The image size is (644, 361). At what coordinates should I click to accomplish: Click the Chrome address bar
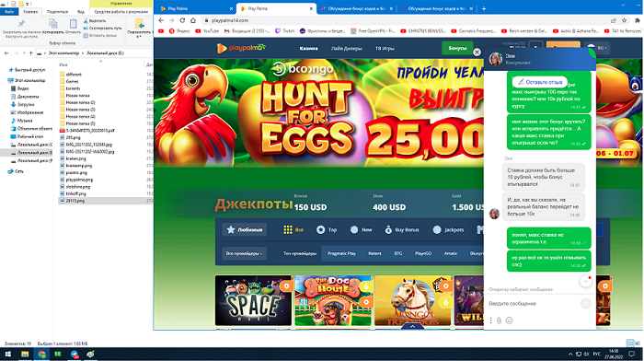click(405, 20)
